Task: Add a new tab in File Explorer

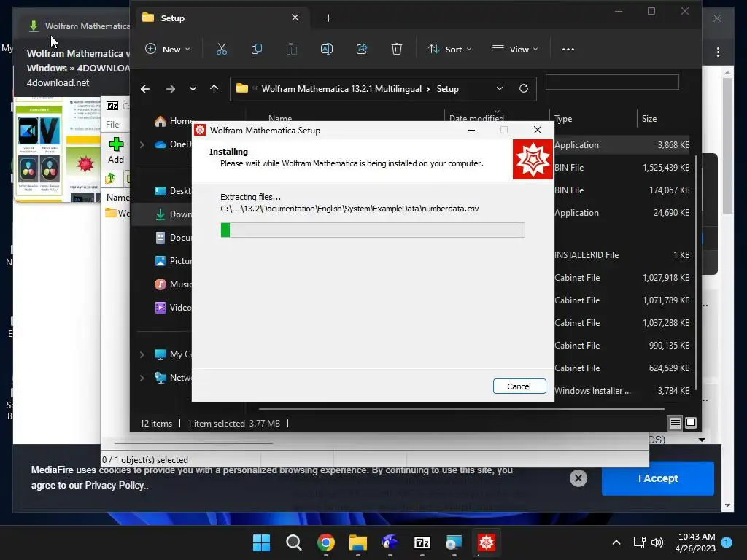Action: tap(329, 18)
